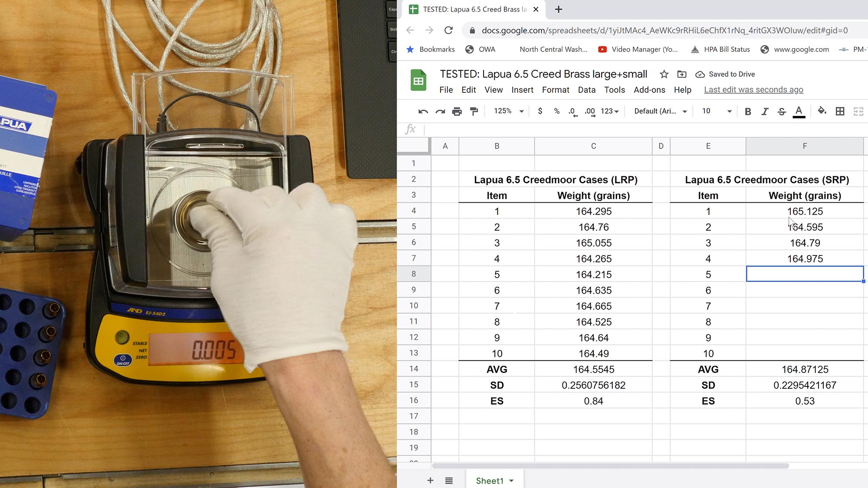Viewport: 868px width, 488px height.
Task: Open the 125% zoom dropdown
Action: coord(508,111)
